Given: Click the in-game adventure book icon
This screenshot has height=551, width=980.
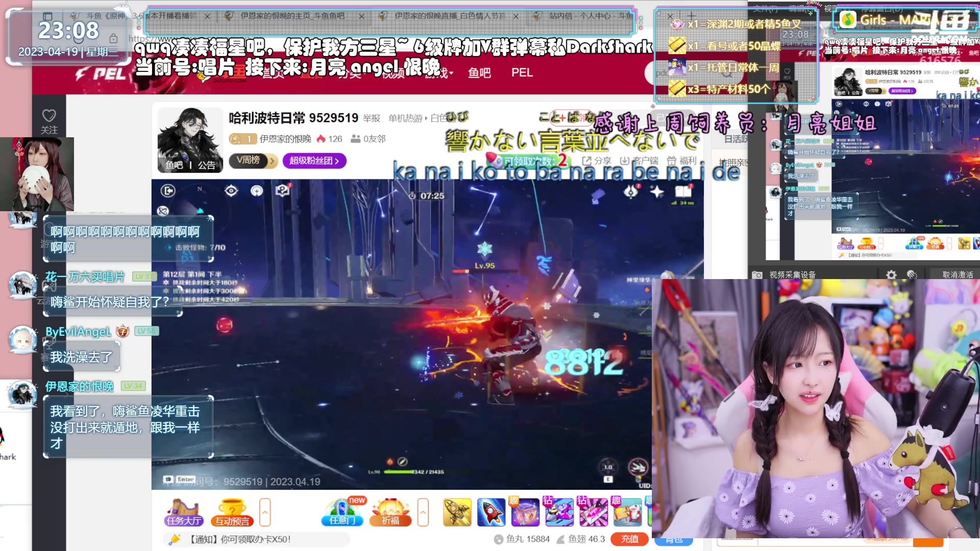Looking at the screenshot, I should [683, 191].
